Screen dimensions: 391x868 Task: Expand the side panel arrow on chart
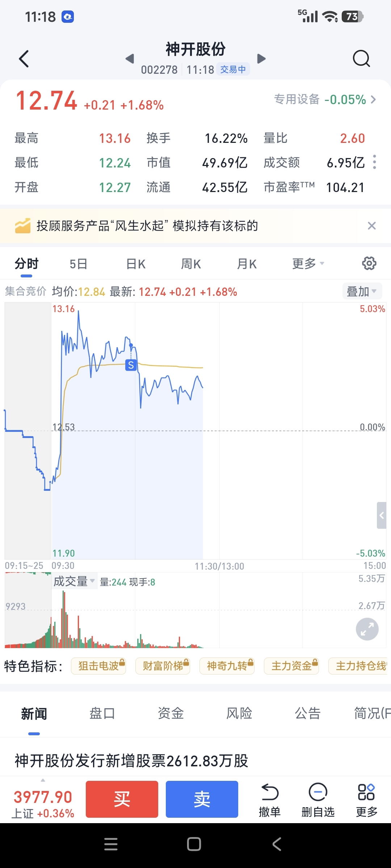pos(382,515)
